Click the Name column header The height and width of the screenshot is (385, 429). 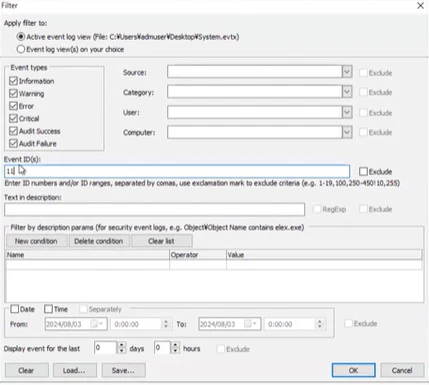87,255
